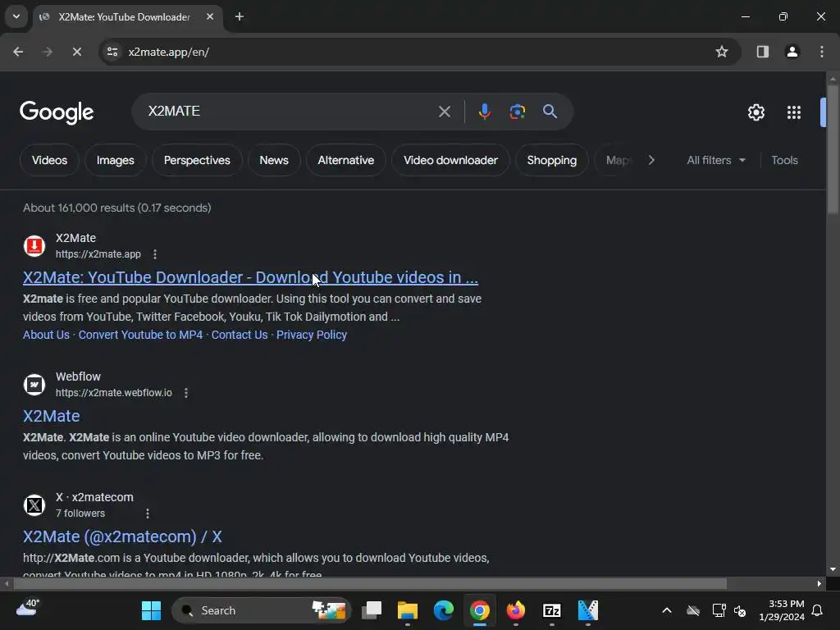Click the X logo favicon
The image size is (840, 630).
coord(34,504)
